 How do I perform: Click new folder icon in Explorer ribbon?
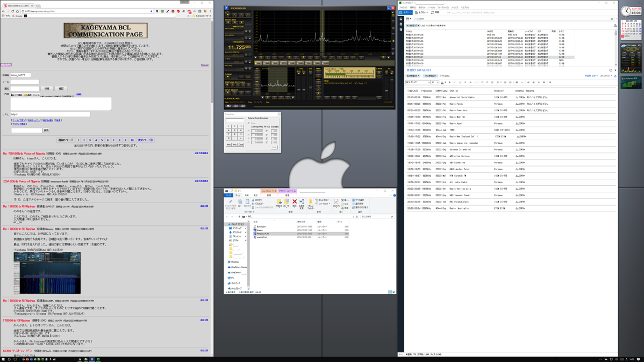tap(311, 201)
